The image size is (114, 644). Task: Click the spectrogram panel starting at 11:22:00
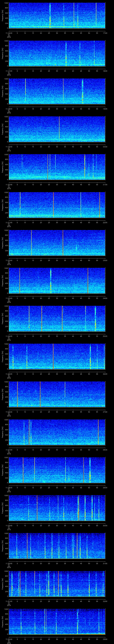pos(57,243)
